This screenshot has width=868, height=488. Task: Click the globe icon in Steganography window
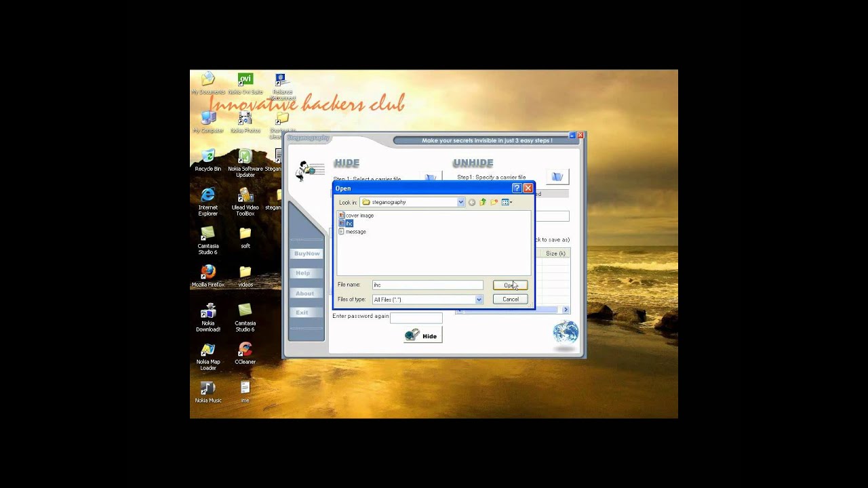(x=566, y=333)
